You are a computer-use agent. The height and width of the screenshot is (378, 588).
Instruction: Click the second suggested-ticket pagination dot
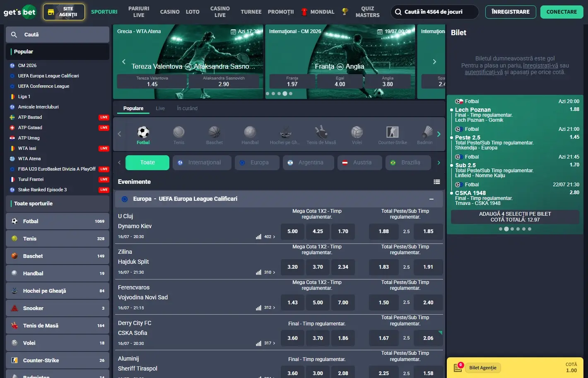coord(506,229)
